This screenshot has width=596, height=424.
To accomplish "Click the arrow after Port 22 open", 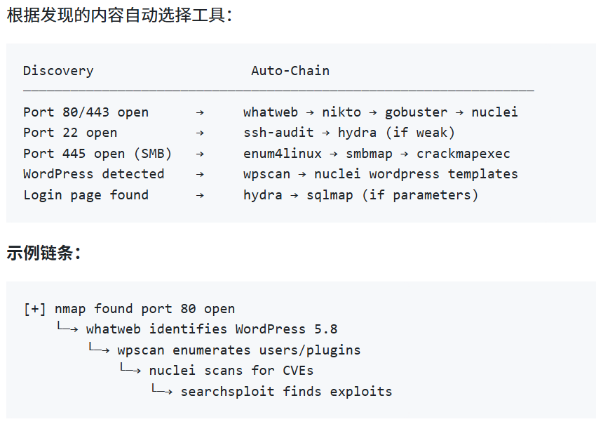I will pyautogui.click(x=200, y=133).
